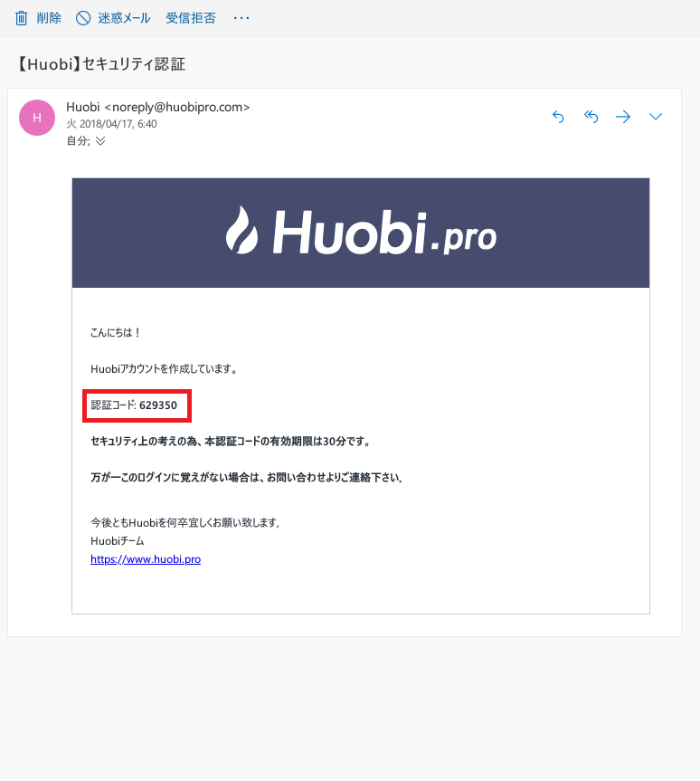The height and width of the screenshot is (781, 700).
Task: Open the three-dot more actions menu
Action: (x=241, y=18)
